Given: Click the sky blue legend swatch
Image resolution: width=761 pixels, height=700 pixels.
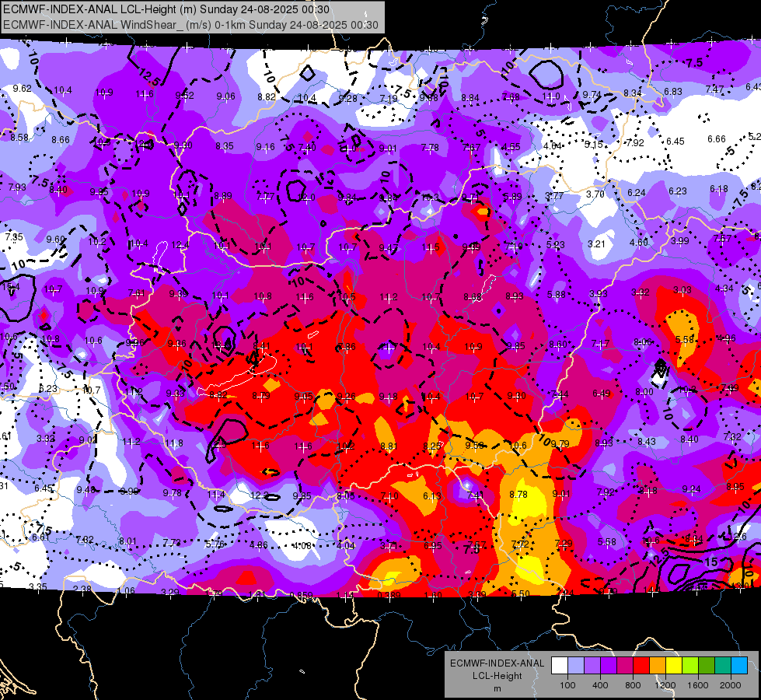Looking at the screenshot, I should [x=739, y=666].
